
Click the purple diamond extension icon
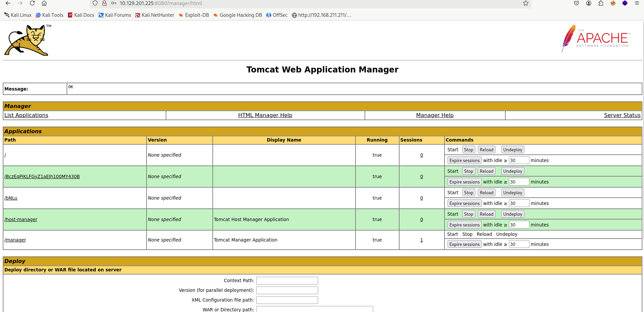pyautogui.click(x=625, y=3)
